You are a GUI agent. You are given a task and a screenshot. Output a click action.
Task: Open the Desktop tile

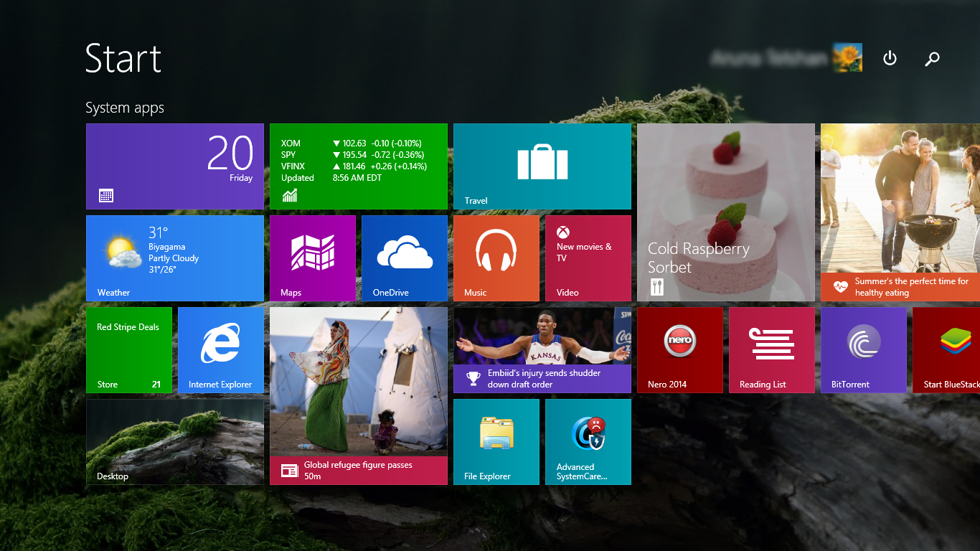(x=175, y=442)
